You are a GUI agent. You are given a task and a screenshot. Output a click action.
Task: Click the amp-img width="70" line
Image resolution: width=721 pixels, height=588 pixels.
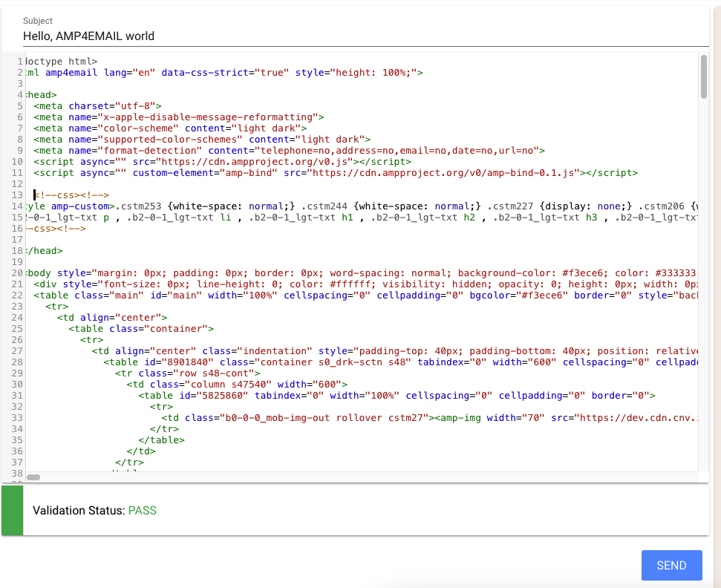[429, 418]
